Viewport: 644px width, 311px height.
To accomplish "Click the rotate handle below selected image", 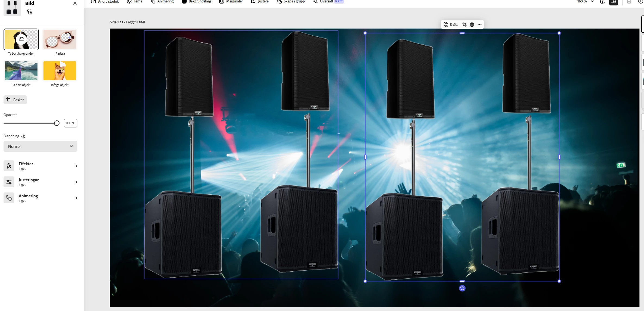I will 462,288.
